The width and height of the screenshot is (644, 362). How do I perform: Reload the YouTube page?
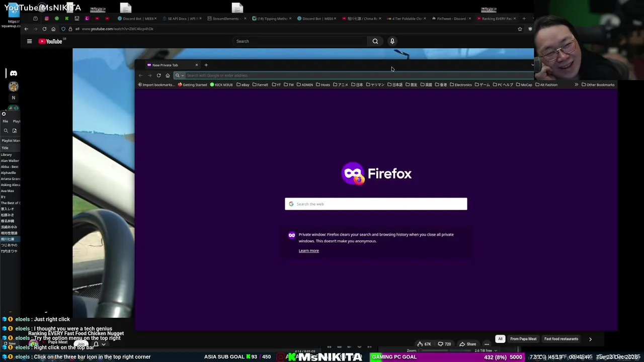tap(44, 29)
